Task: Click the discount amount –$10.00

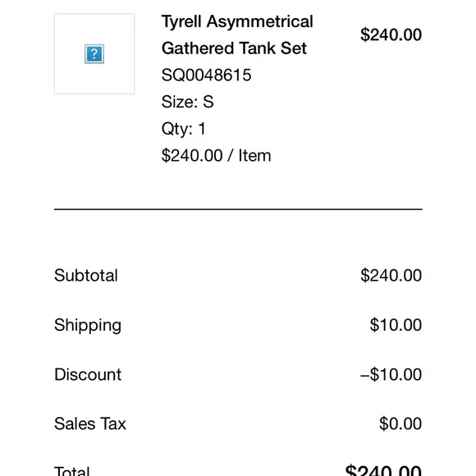Action: (x=391, y=374)
